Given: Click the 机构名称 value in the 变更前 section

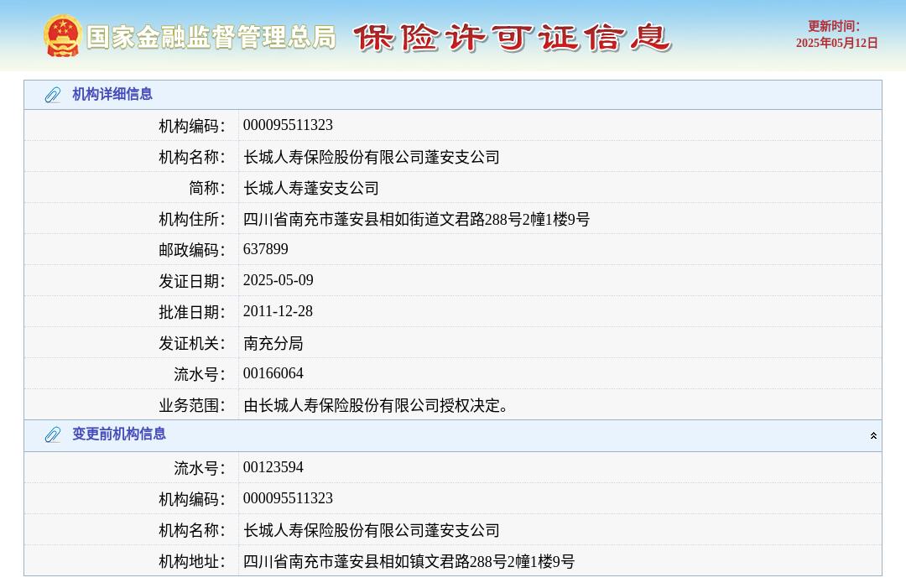Looking at the screenshot, I should click(x=372, y=529).
